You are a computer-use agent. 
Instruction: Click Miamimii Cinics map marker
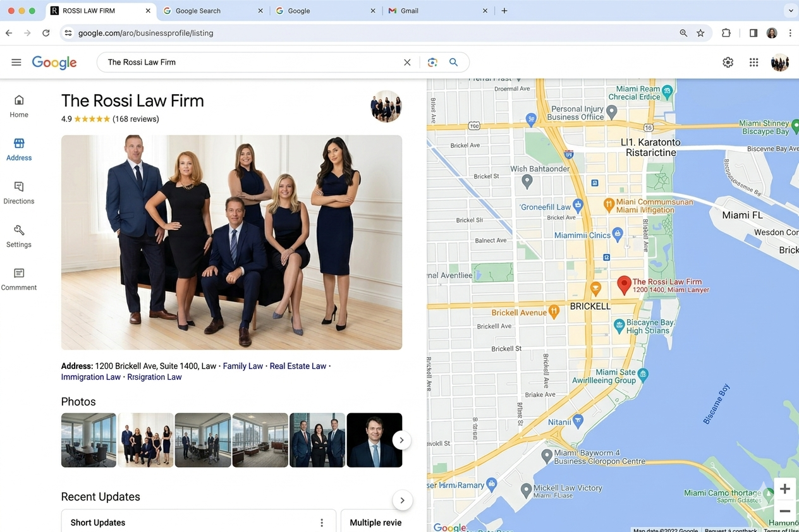coord(618,235)
